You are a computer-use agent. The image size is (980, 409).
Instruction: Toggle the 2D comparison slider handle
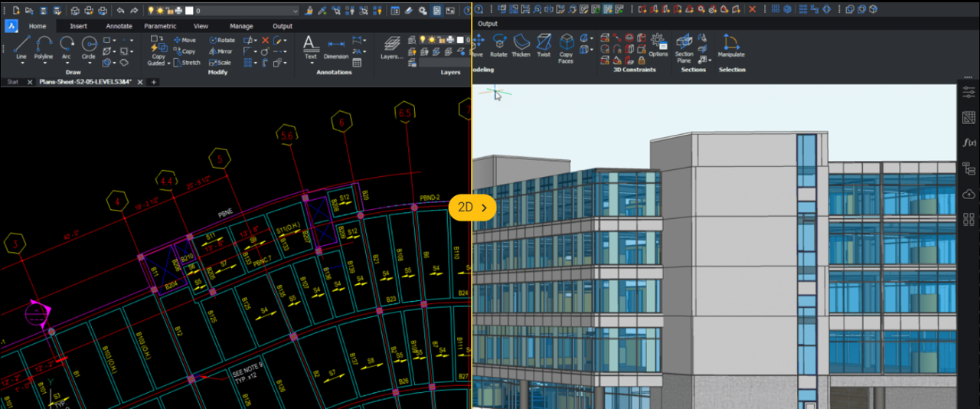coord(473,207)
